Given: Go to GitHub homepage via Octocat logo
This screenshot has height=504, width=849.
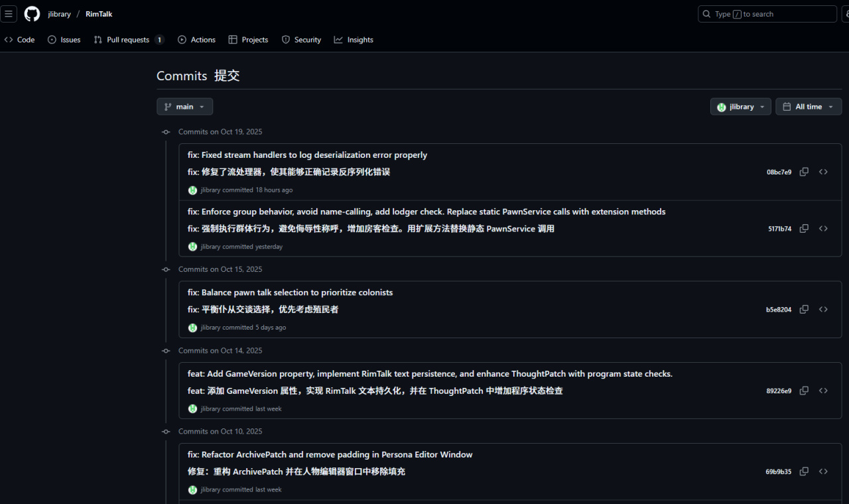Looking at the screenshot, I should tap(32, 14).
